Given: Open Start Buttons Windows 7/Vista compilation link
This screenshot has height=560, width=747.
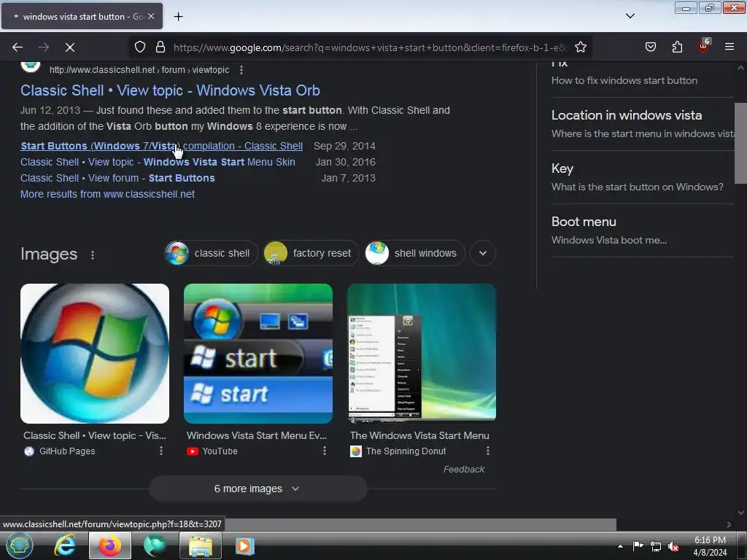Looking at the screenshot, I should (161, 146).
